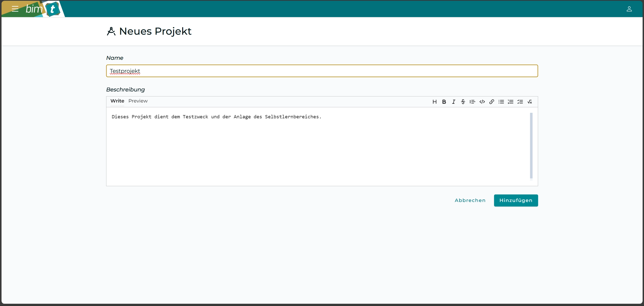Add a numbered list
The width and height of the screenshot is (644, 306).
[510, 102]
